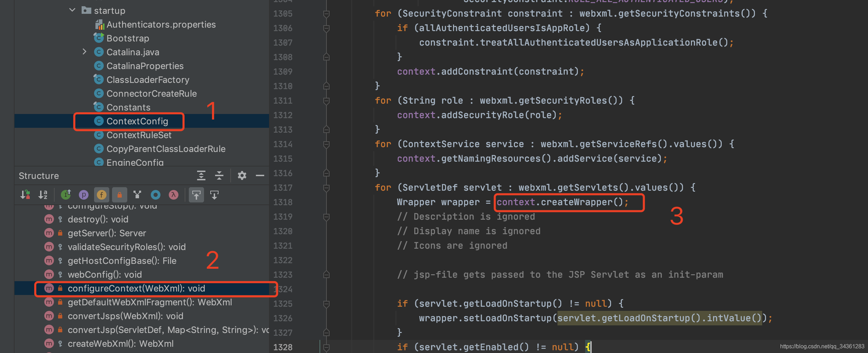Image resolution: width=868 pixels, height=353 pixels.
Task: Select configureContext(WebXml): void method
Action: pyautogui.click(x=136, y=288)
